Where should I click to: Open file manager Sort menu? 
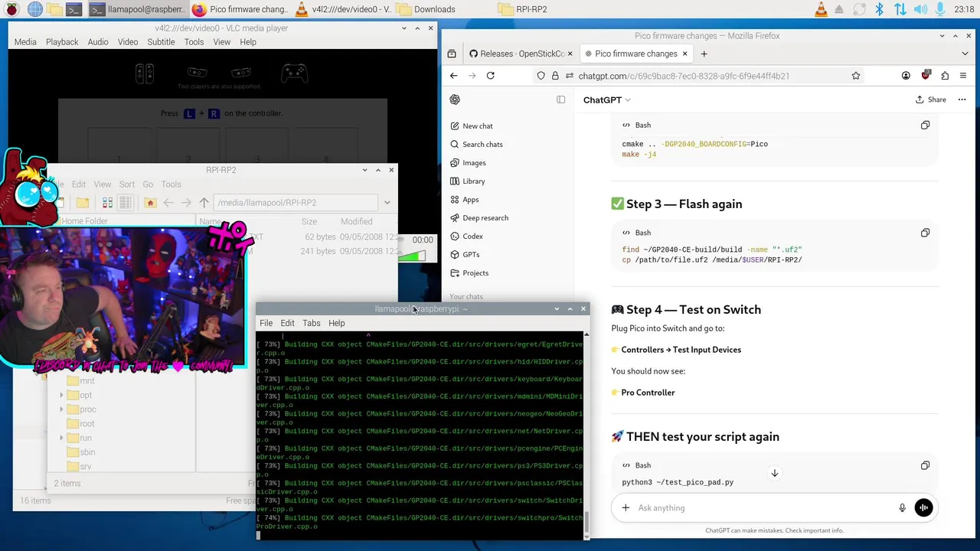(127, 184)
